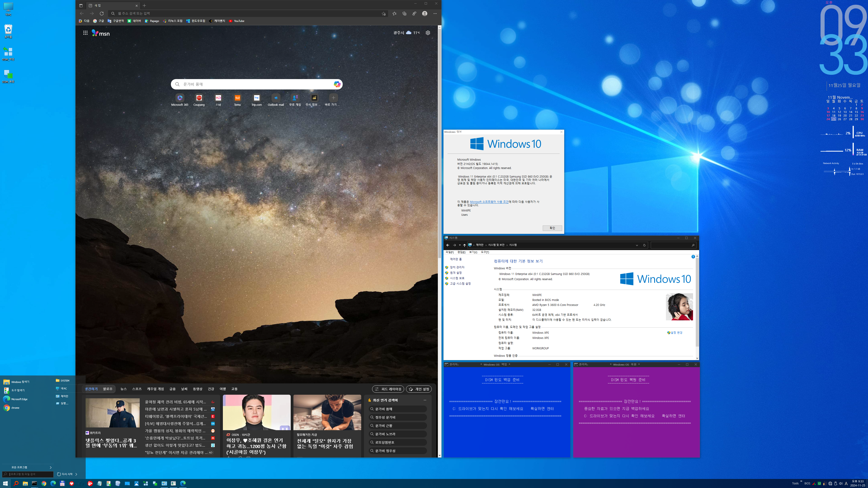Open 편집(E) menu in 시스템 window
Image resolution: width=868 pixels, height=488 pixels.
[461, 252]
